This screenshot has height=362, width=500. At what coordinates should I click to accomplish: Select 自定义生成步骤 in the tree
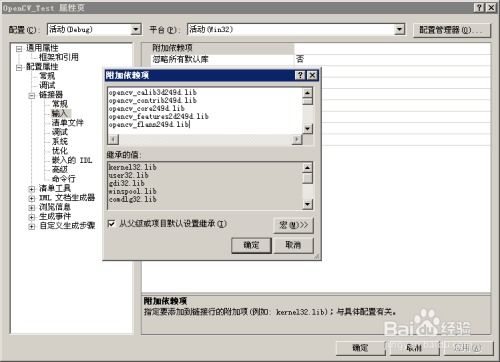tap(67, 225)
